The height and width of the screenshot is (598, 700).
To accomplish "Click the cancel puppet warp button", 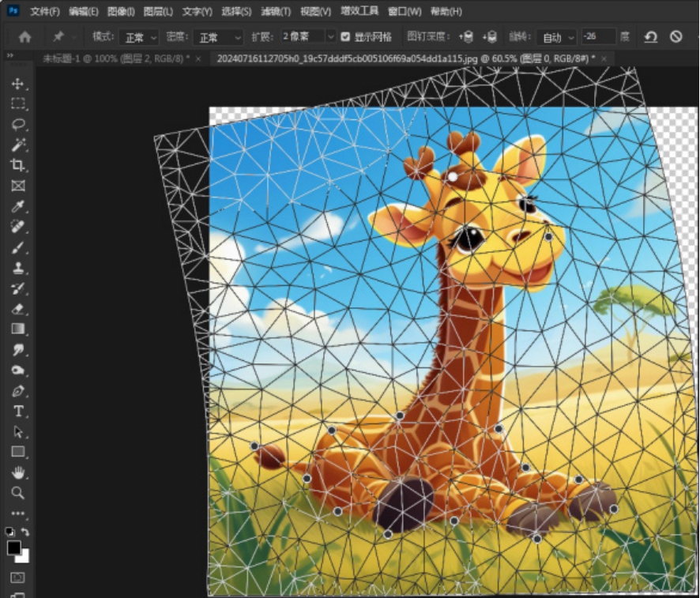I will (x=676, y=37).
